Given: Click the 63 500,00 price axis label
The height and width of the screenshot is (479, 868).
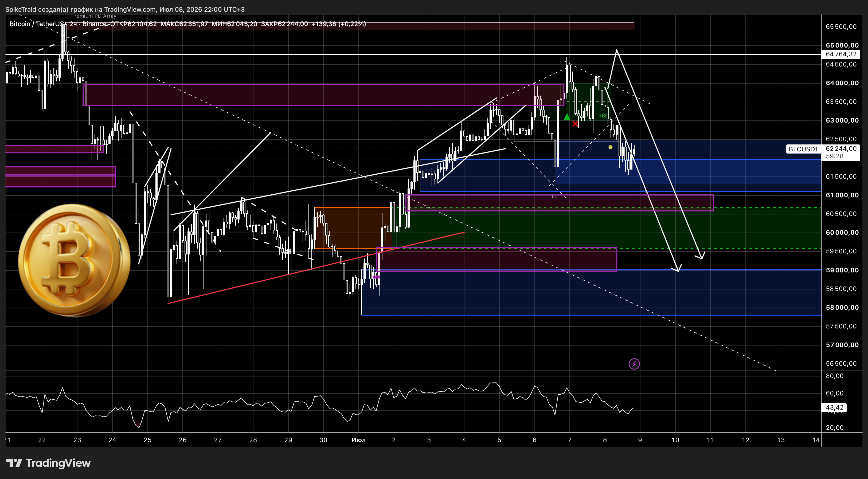Looking at the screenshot, I should click(x=841, y=102).
